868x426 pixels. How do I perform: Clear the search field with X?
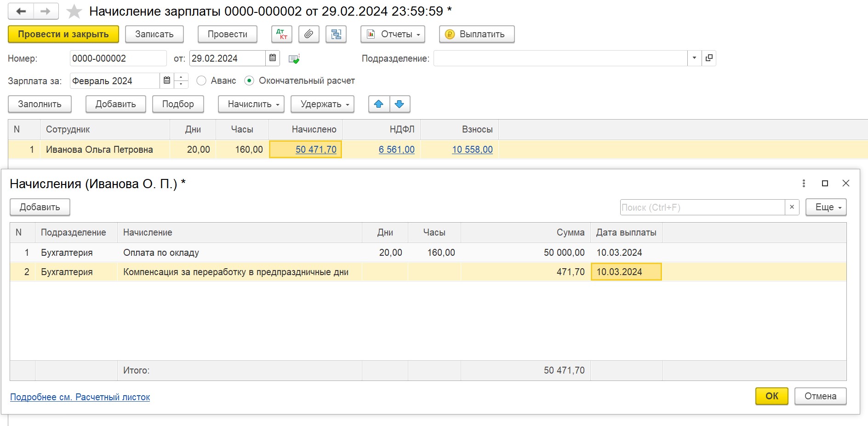(792, 207)
